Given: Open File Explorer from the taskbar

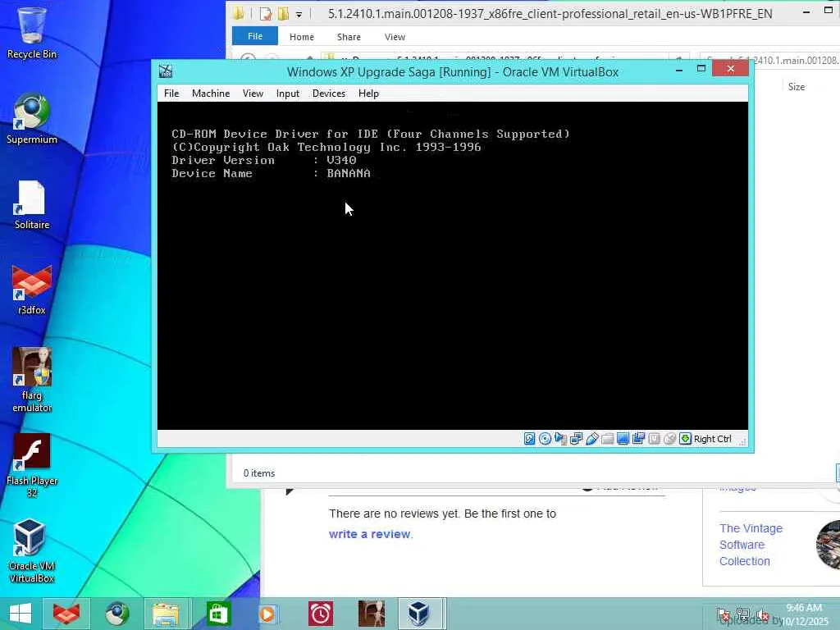Looking at the screenshot, I should pyautogui.click(x=166, y=614).
